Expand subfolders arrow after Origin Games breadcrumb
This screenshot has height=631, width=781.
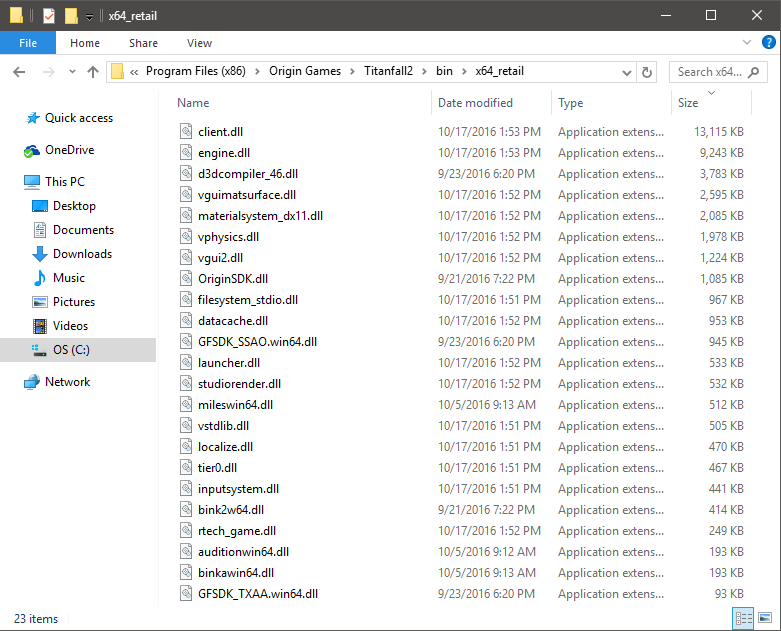tap(352, 72)
